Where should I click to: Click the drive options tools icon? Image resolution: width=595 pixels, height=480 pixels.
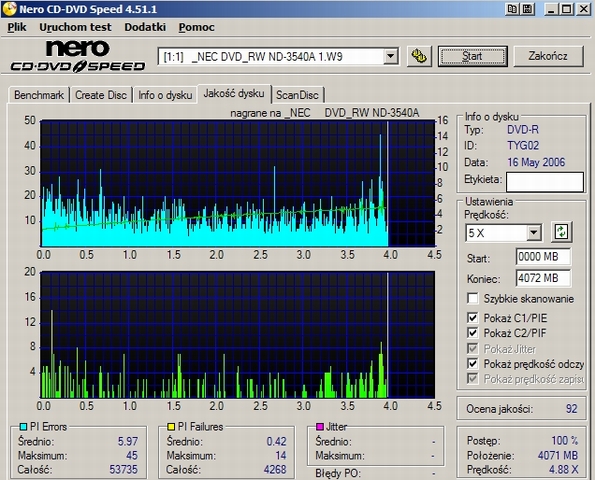coord(419,57)
